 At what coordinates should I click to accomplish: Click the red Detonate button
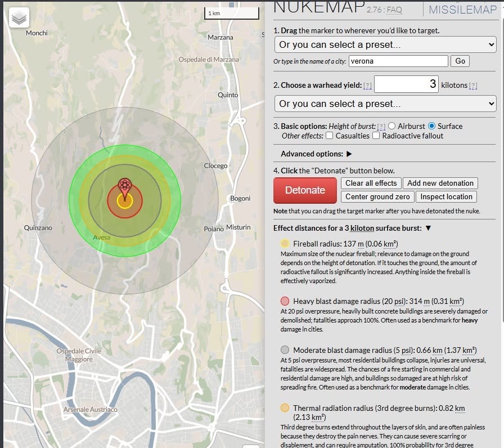tap(305, 190)
